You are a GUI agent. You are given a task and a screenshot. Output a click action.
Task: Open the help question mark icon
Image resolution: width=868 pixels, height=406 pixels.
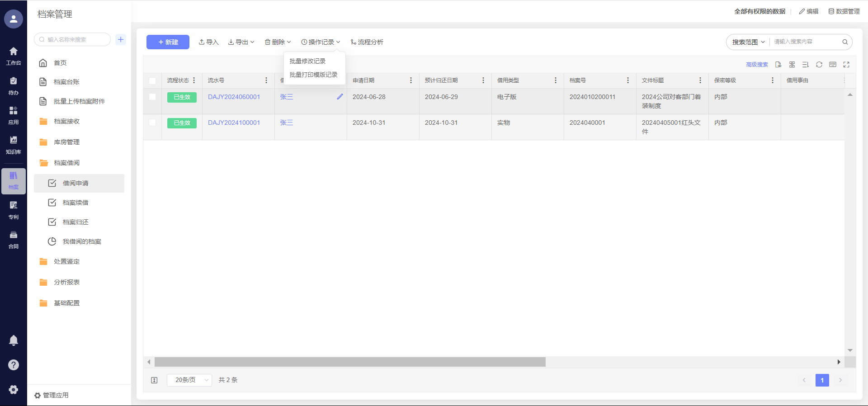(x=14, y=365)
